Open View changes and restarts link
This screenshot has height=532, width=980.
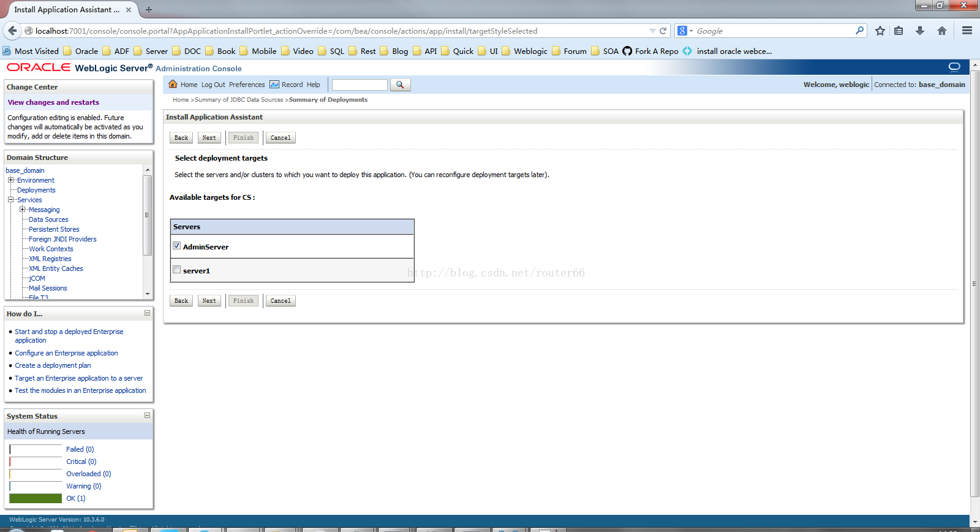[x=53, y=102]
